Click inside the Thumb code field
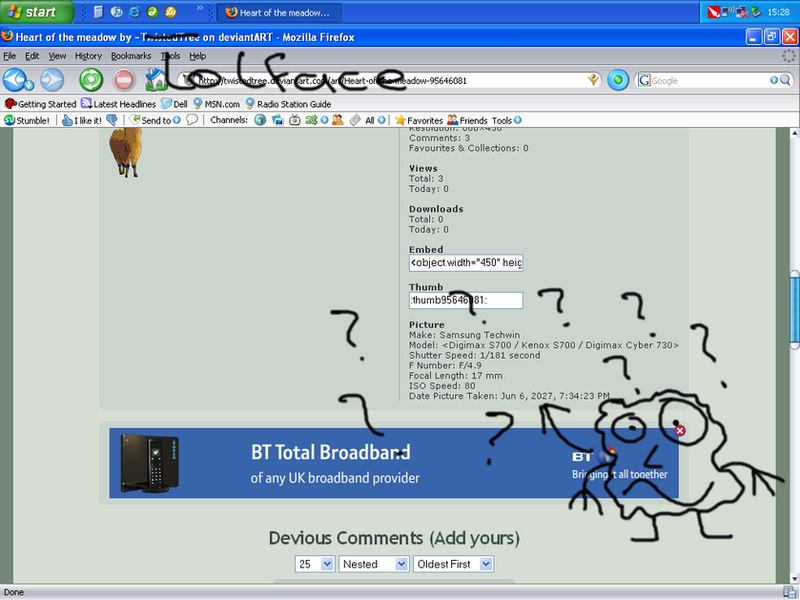 click(x=466, y=300)
